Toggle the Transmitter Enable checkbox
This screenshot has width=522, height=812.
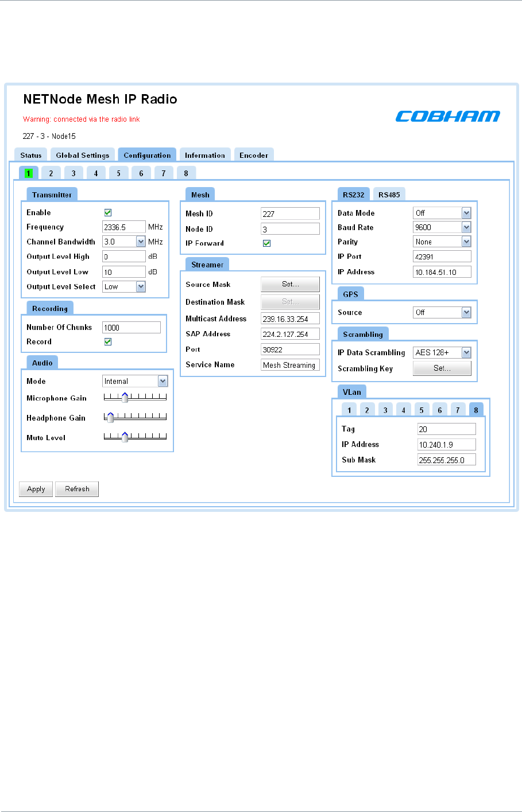click(108, 213)
